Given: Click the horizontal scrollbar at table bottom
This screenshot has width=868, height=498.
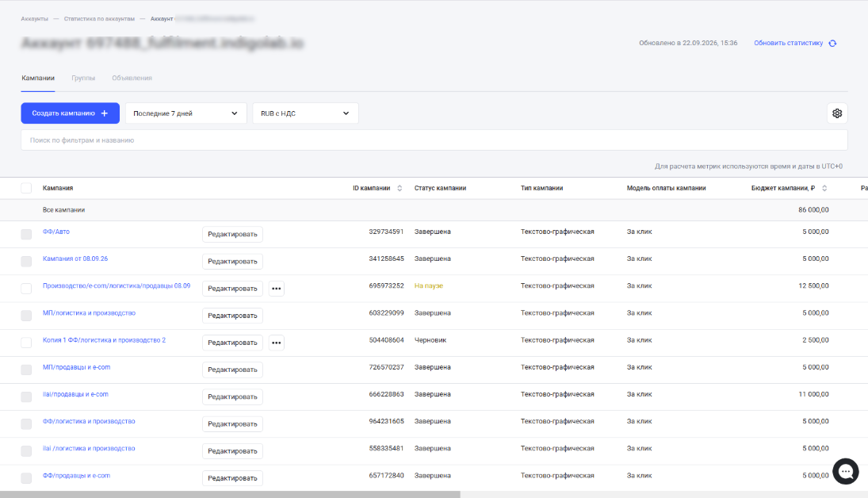Looking at the screenshot, I should pos(230,494).
